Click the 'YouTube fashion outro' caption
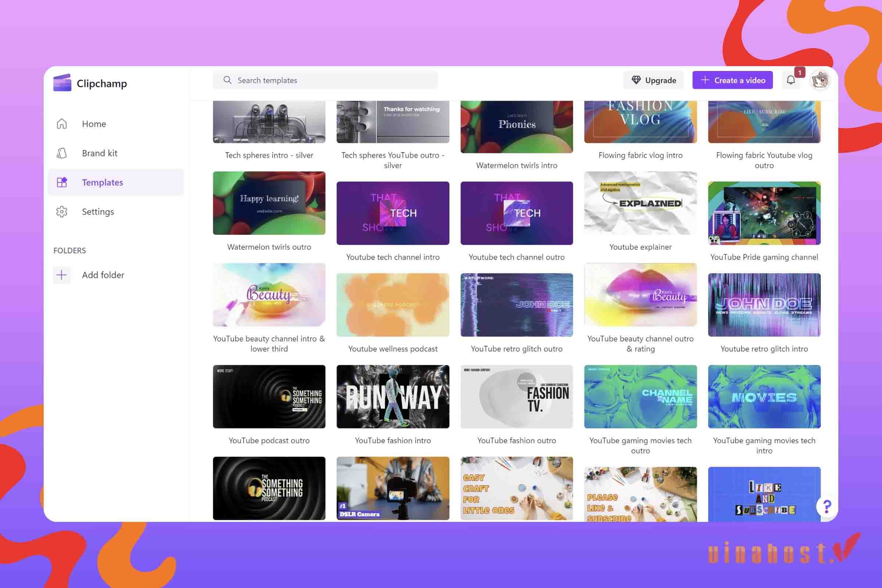The image size is (882, 588). (x=517, y=441)
